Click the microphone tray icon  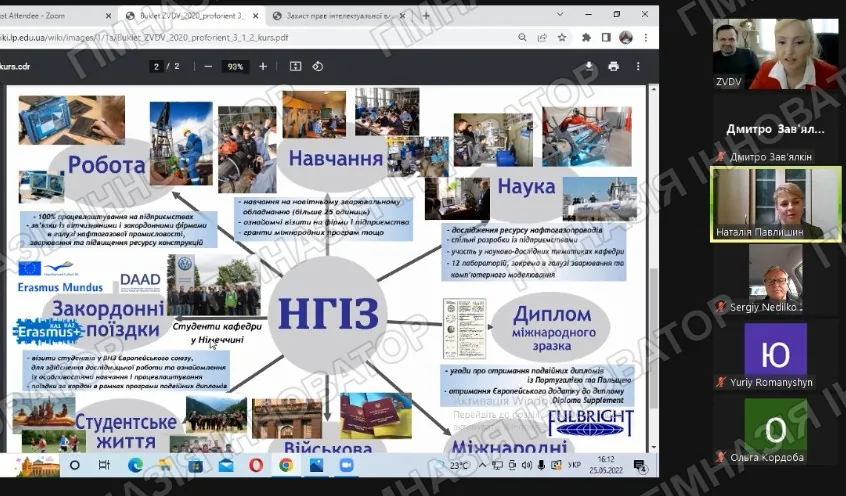point(541,465)
